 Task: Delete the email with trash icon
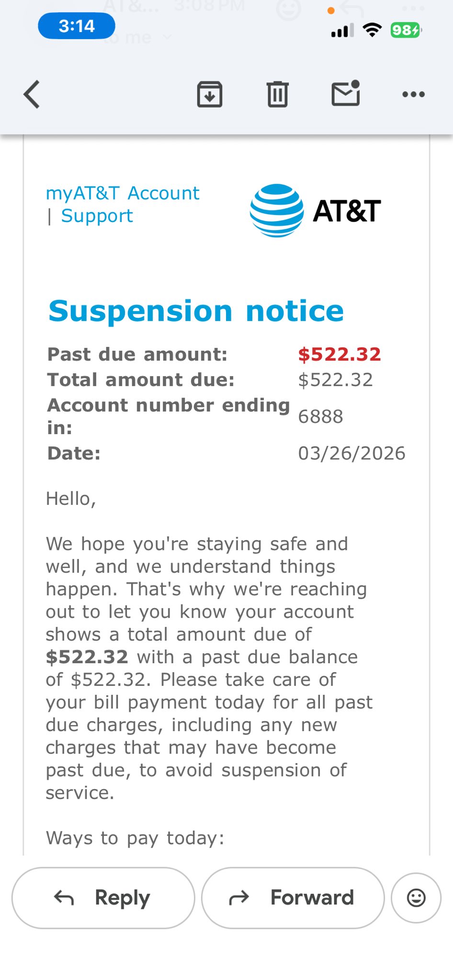pos(277,94)
